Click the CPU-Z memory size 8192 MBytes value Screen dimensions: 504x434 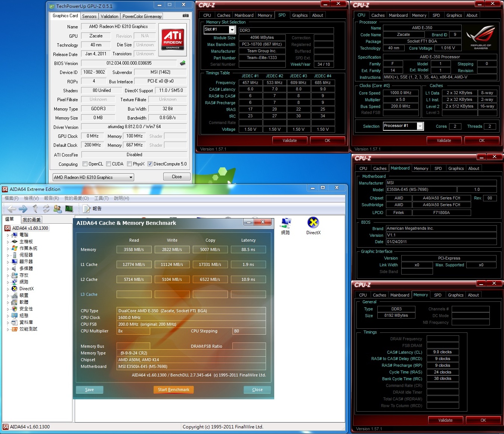coord(396,315)
